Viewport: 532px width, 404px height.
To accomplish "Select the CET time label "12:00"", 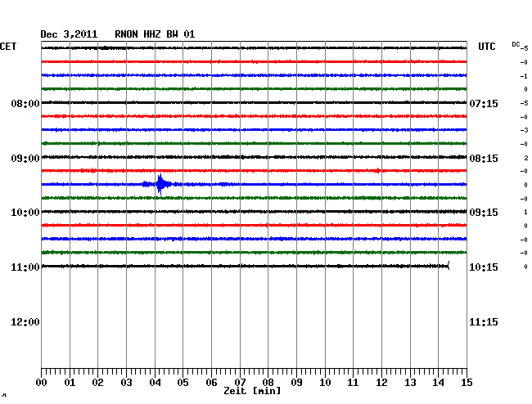I will tap(25, 322).
